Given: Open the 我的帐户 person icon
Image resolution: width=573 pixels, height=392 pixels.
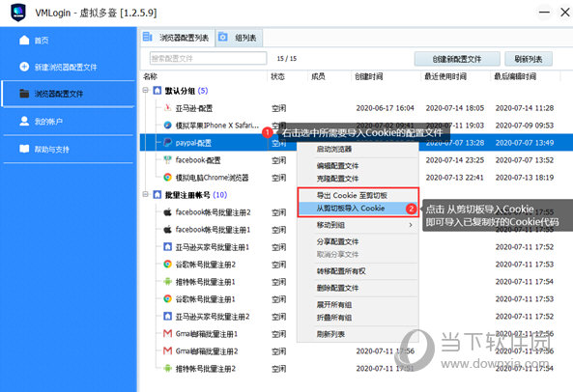Looking at the screenshot, I should coord(24,121).
